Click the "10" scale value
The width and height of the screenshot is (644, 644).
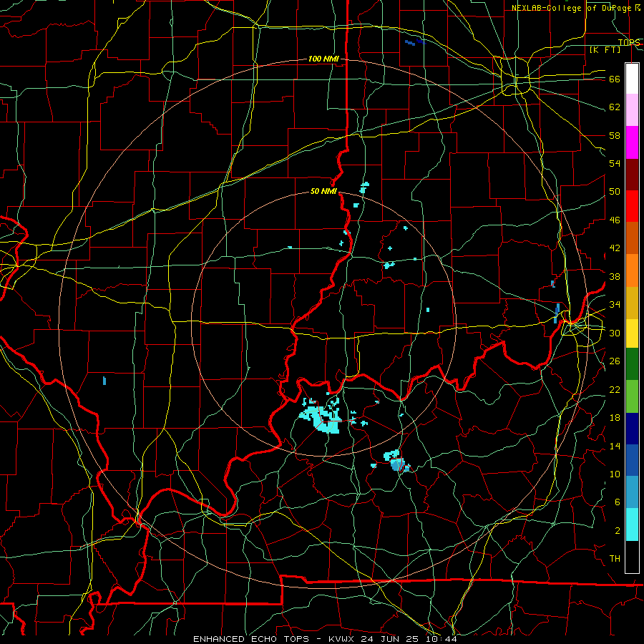coord(615,474)
